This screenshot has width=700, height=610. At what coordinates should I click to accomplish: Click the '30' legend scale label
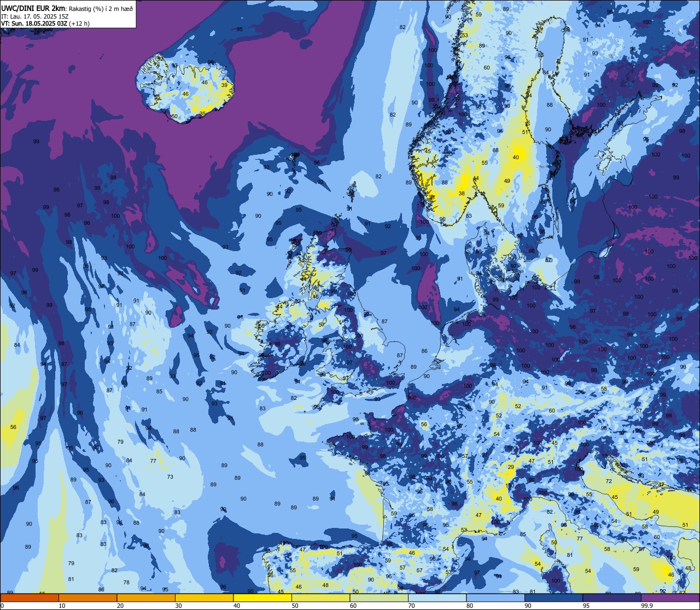coord(178,606)
